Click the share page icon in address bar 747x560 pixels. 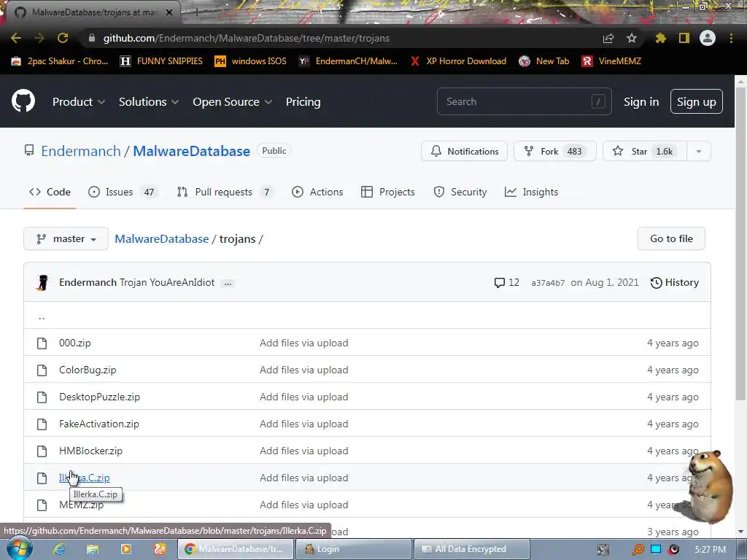pyautogui.click(x=608, y=38)
